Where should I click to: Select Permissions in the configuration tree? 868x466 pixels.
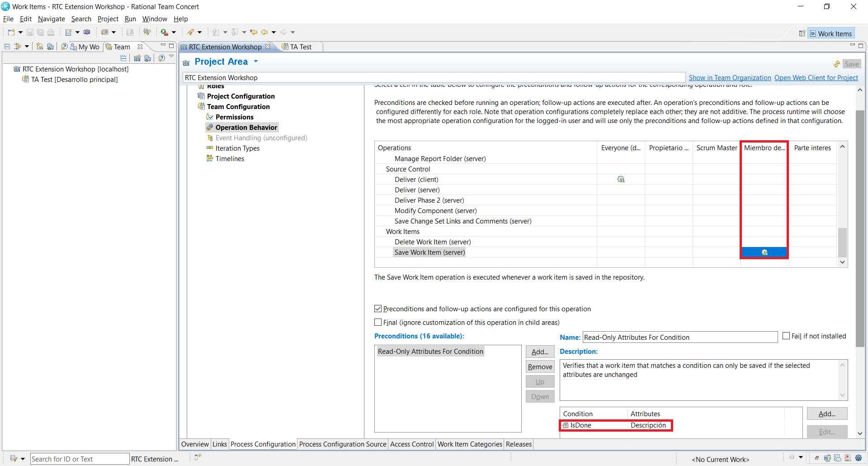(x=234, y=117)
